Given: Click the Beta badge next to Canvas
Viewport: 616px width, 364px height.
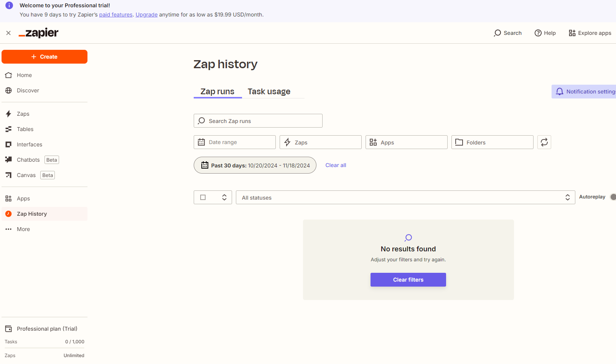Looking at the screenshot, I should pyautogui.click(x=48, y=175).
